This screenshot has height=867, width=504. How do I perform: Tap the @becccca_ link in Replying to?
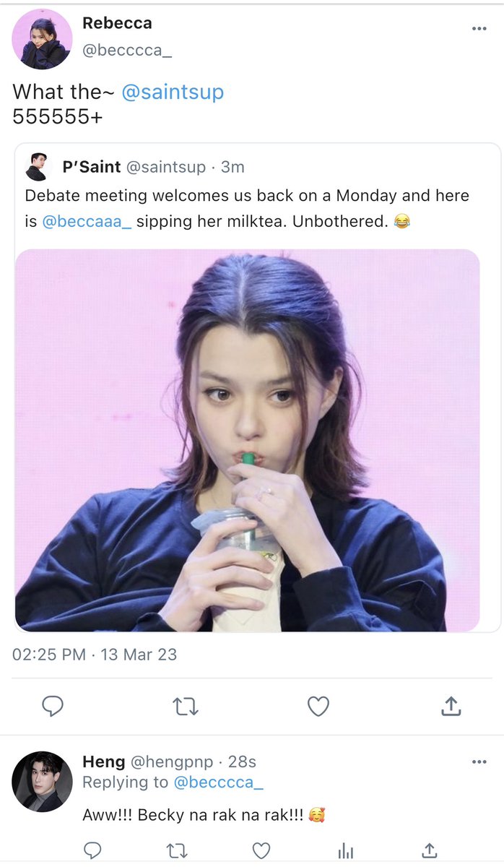[219, 782]
